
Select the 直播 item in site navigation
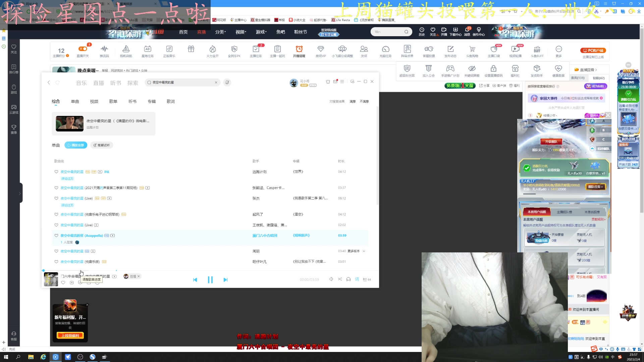pos(202,32)
